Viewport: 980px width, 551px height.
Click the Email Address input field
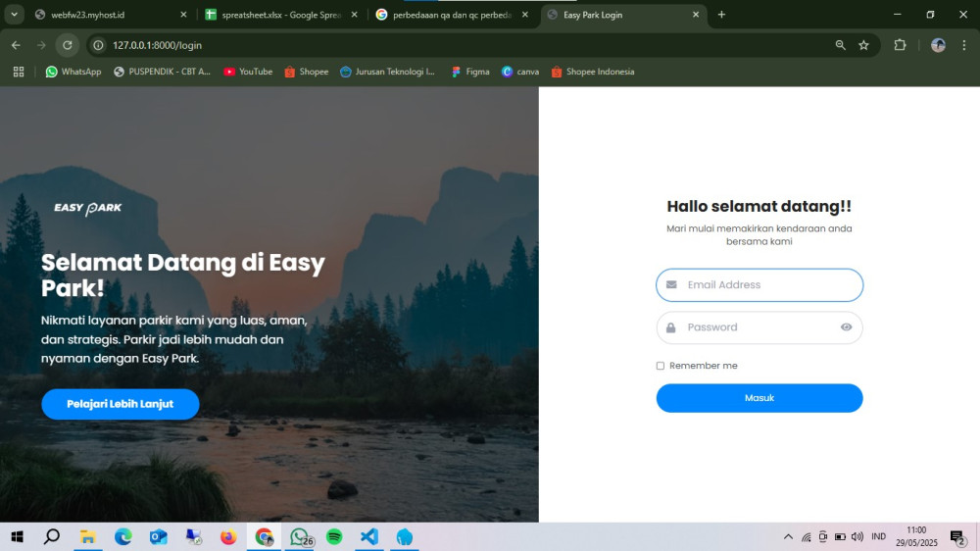click(759, 284)
